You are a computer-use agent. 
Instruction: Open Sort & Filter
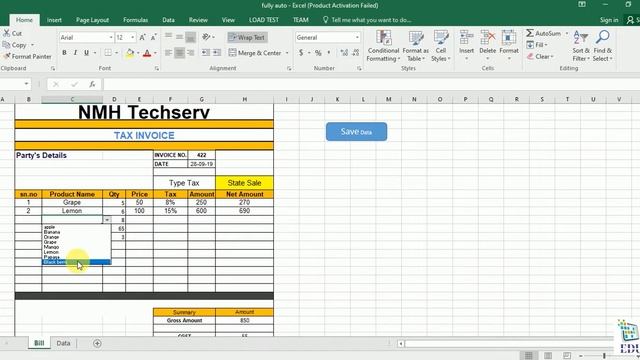(x=580, y=46)
